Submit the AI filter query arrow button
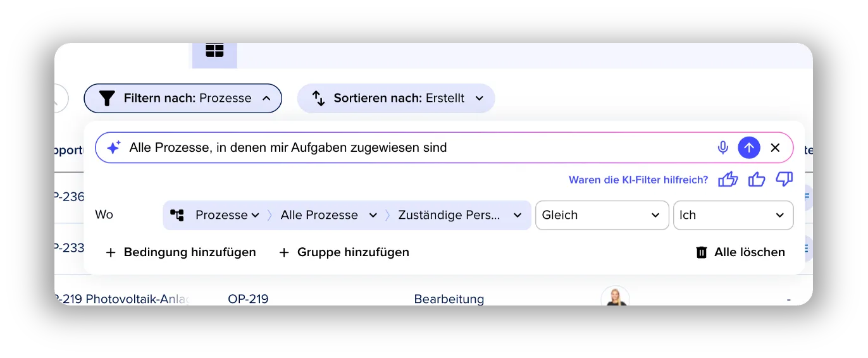Image resolution: width=868 pixels, height=358 pixels. pos(749,148)
